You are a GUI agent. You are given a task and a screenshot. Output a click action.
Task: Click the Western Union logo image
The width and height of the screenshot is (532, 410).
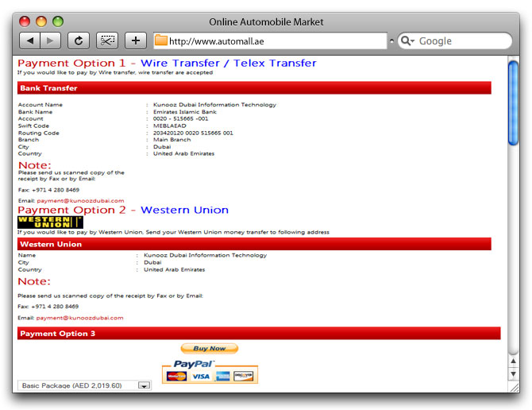click(50, 222)
